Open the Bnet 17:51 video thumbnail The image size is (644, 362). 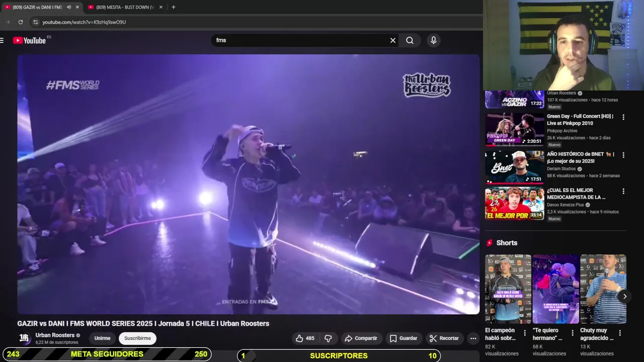[x=514, y=167]
